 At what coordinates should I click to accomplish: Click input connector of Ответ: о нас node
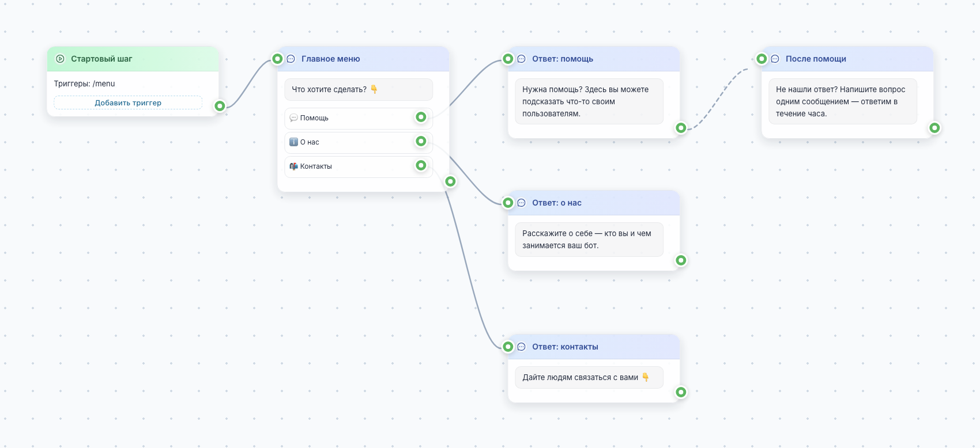(508, 203)
